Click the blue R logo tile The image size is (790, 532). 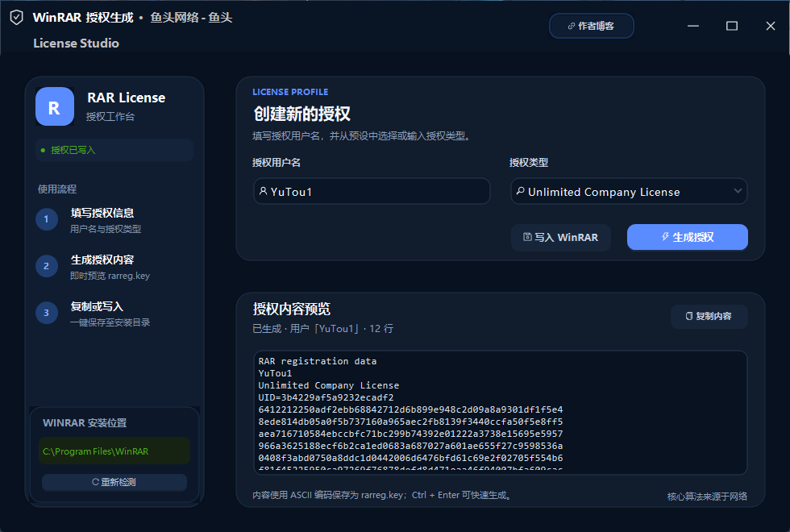(x=55, y=106)
